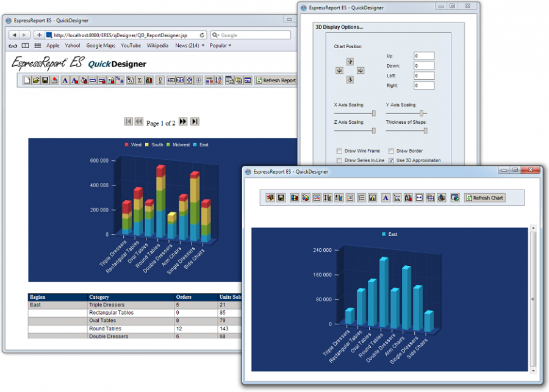Open the Popular bookmarks dropdown

pyautogui.click(x=220, y=46)
